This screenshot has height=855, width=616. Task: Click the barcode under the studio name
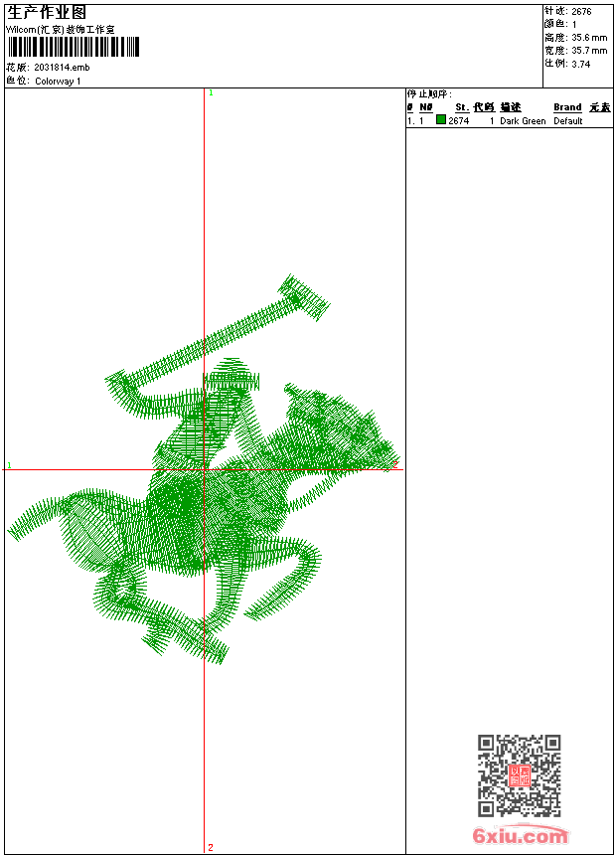(x=74, y=47)
